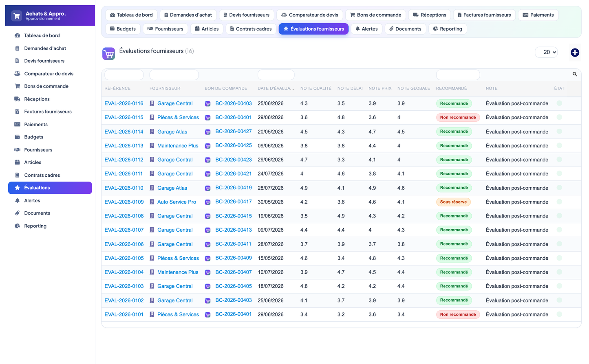
Task: Open the page size dropdown showing 20
Action: coord(546,52)
